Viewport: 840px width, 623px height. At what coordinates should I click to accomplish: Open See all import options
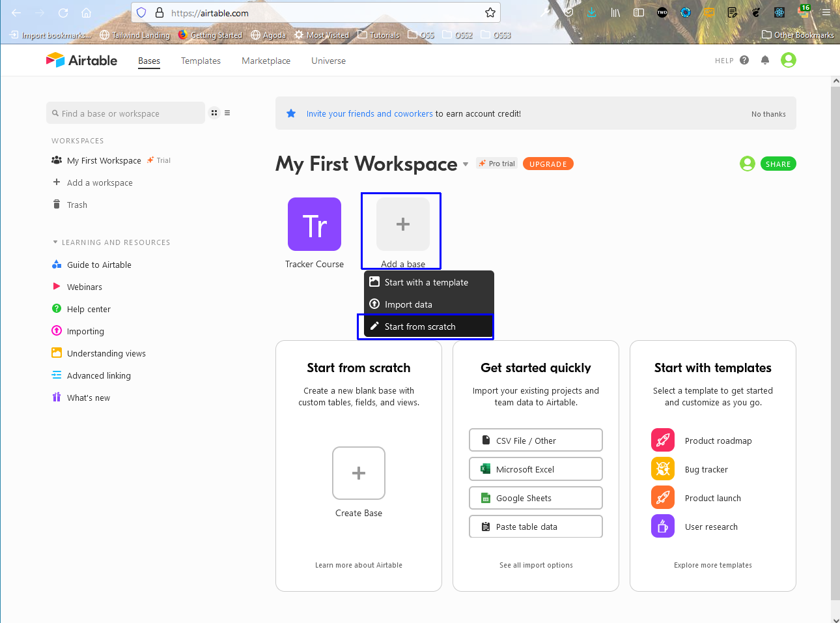tap(536, 565)
